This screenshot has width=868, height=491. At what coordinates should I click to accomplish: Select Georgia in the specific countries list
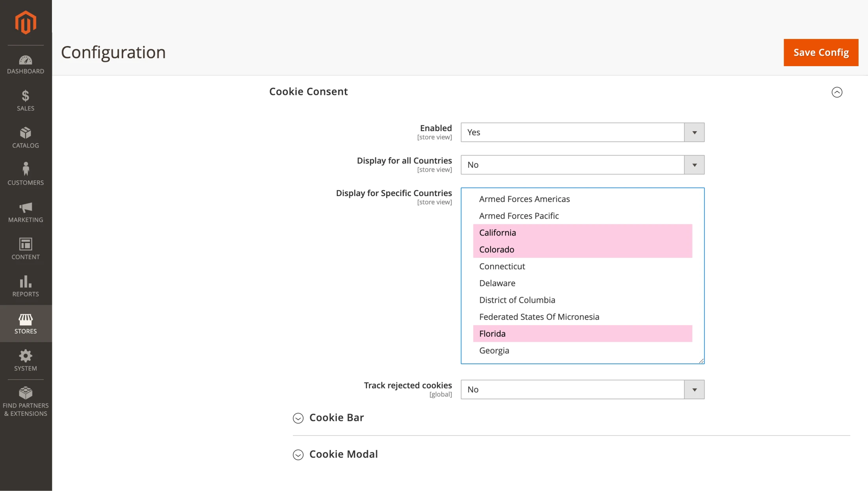tap(494, 350)
